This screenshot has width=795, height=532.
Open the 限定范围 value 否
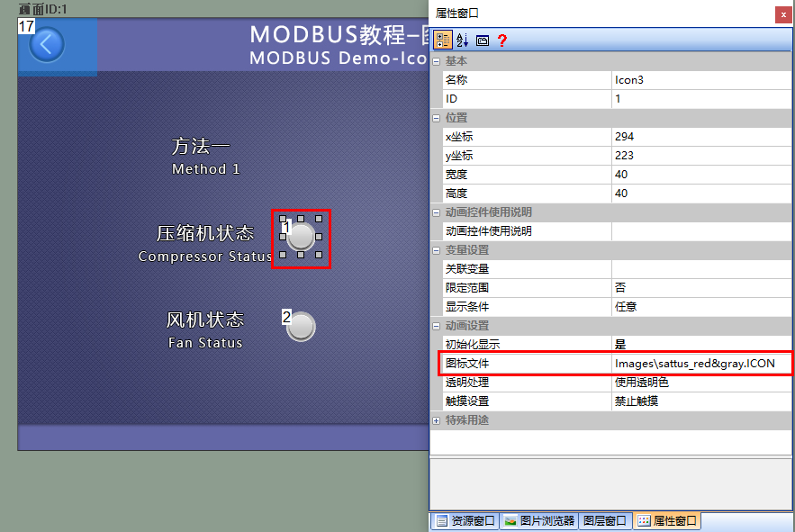pyautogui.click(x=701, y=288)
